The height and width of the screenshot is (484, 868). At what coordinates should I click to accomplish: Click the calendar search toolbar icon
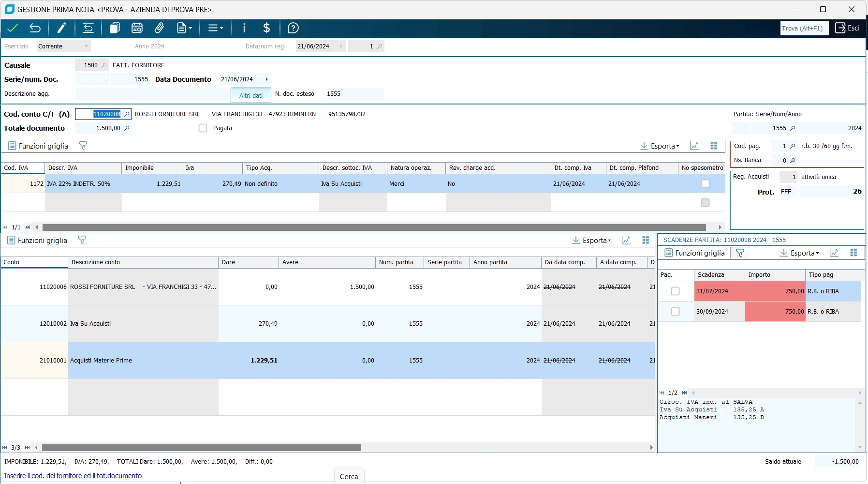pos(137,28)
